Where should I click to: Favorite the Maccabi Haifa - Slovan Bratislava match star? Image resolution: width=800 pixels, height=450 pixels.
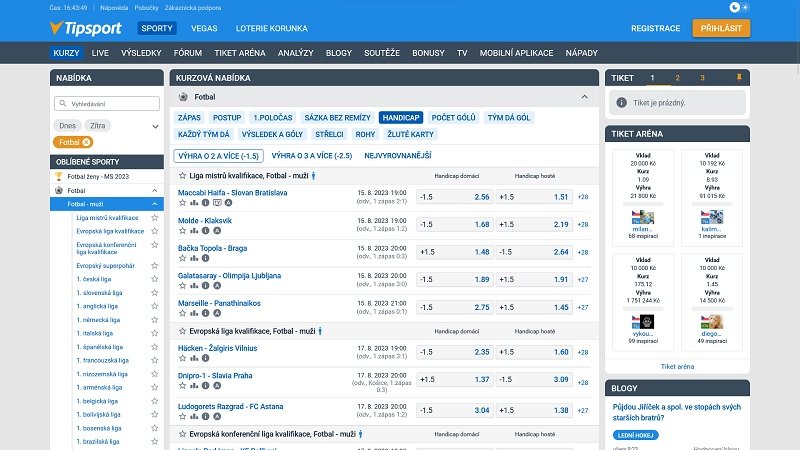[182, 203]
